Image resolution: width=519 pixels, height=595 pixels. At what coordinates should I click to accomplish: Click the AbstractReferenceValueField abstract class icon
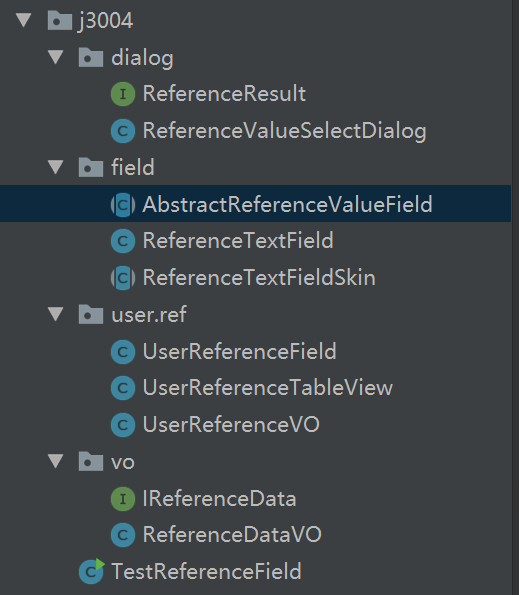[123, 205]
